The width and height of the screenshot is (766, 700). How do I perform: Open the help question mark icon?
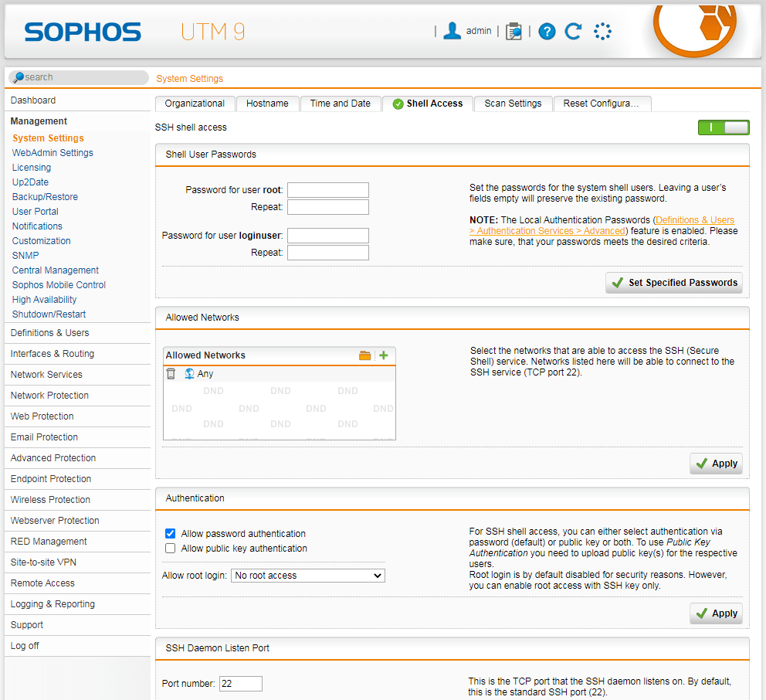point(547,32)
